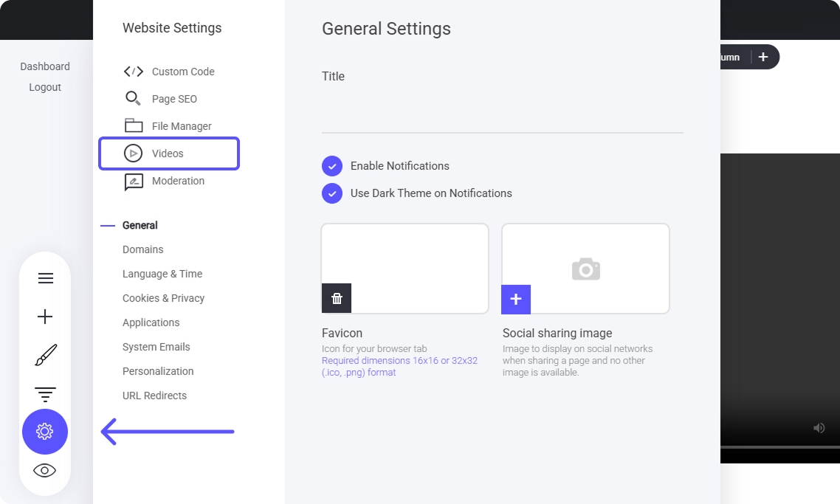This screenshot has width=840, height=504.
Task: Go to Domains settings tab
Action: click(143, 249)
